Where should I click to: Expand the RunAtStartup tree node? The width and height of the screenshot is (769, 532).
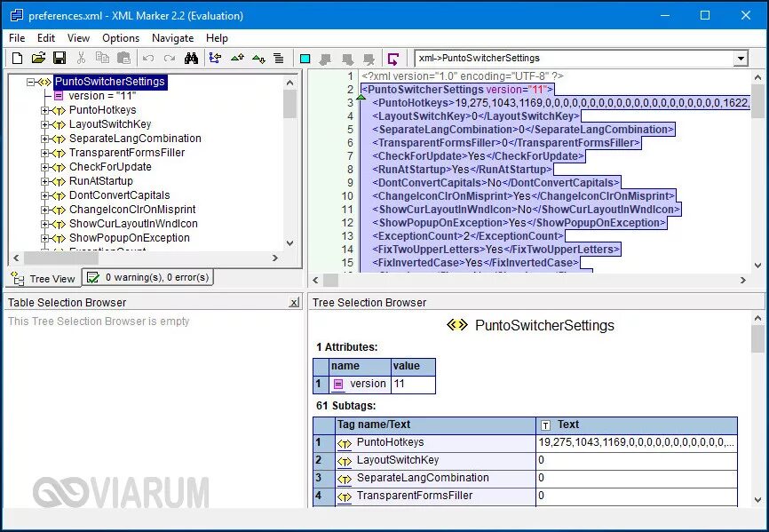tap(45, 182)
